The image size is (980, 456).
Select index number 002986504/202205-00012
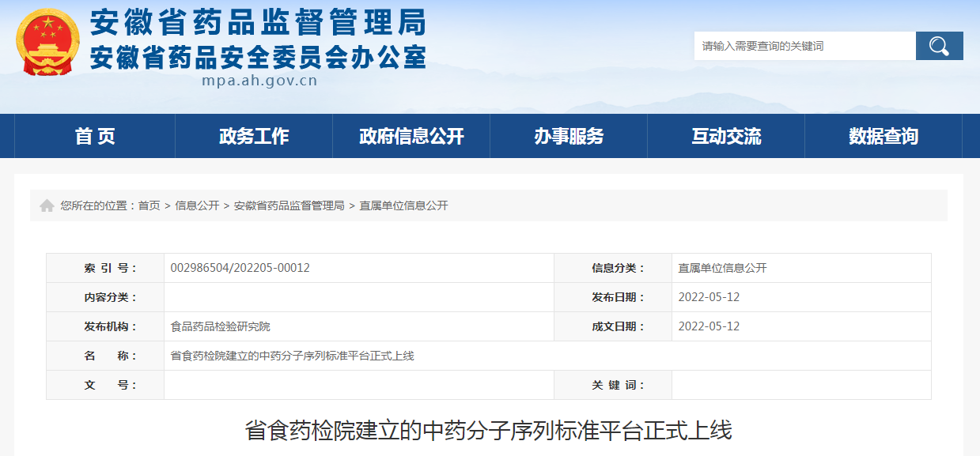240,268
